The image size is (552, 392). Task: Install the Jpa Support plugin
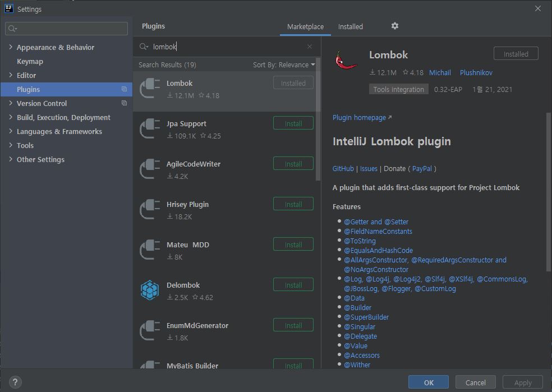coord(293,123)
